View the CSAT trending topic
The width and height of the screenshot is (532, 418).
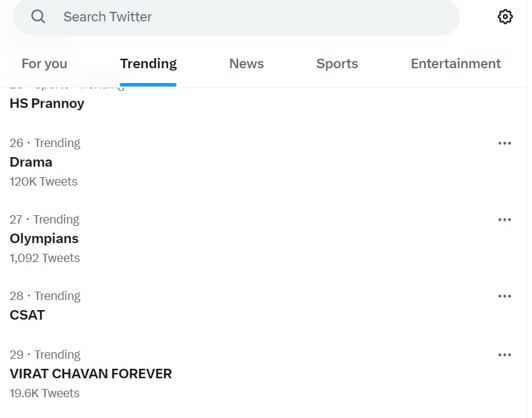(27, 315)
